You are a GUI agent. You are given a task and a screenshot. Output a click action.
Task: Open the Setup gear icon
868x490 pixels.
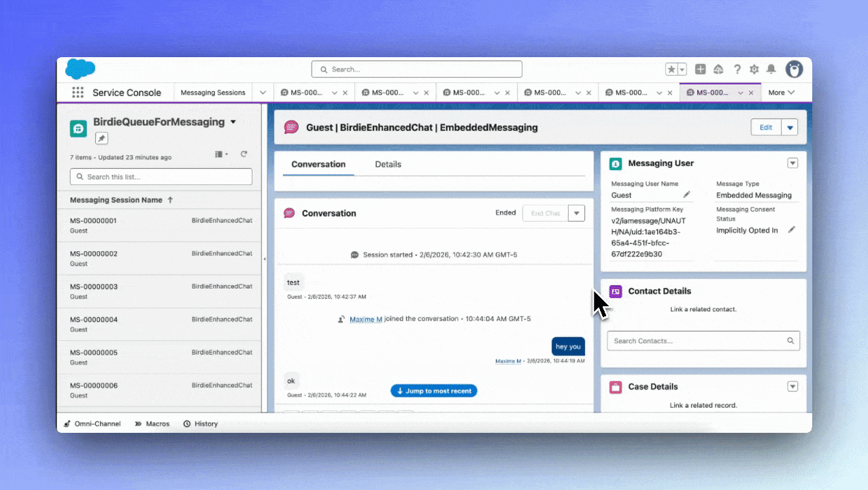754,69
